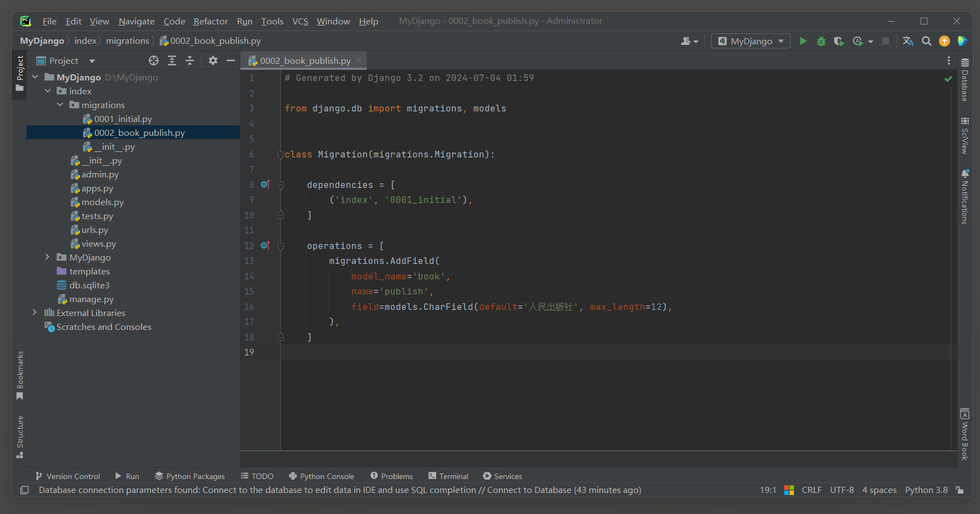Fold the dependencies list at line 8
980x514 pixels.
tap(281, 185)
